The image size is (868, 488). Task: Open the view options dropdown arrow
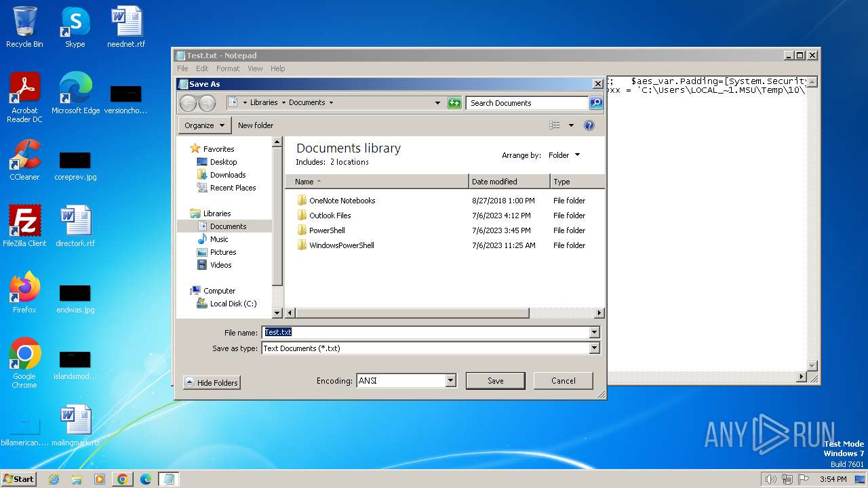click(571, 125)
